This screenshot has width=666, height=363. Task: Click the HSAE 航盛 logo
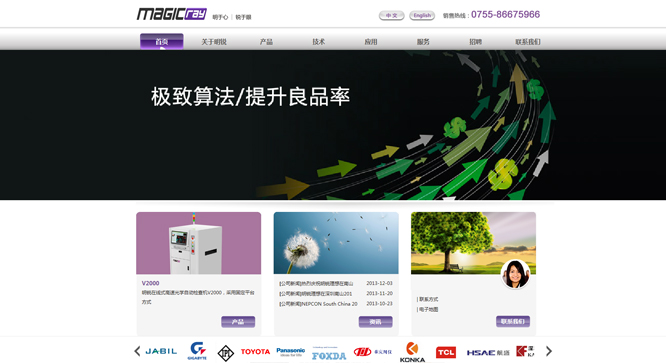[x=488, y=353]
